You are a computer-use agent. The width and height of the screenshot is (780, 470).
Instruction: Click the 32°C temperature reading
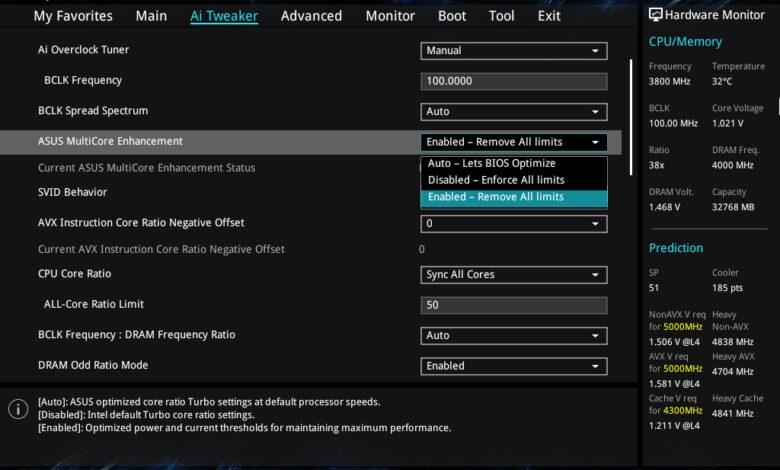[x=722, y=82]
